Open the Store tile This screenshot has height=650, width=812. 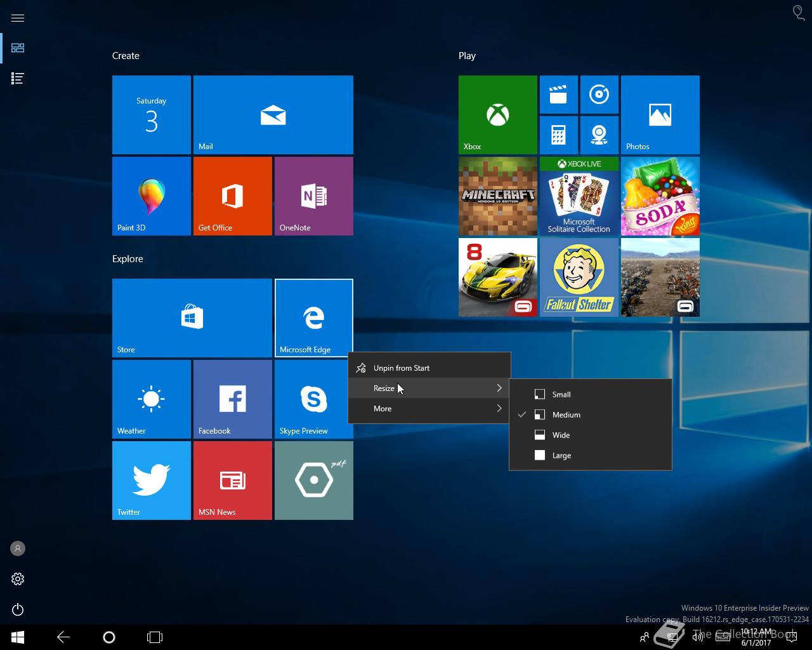point(192,318)
